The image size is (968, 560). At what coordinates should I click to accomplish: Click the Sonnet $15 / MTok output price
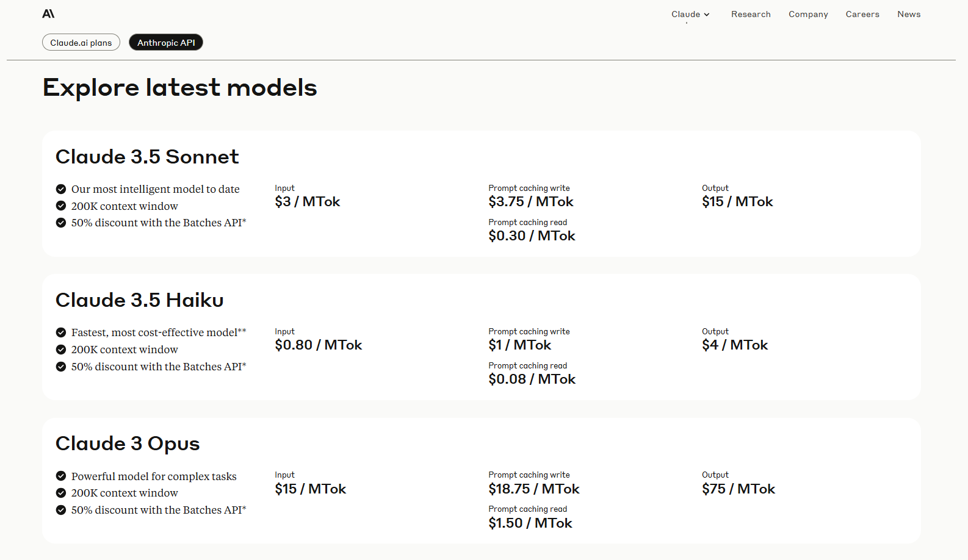(737, 201)
